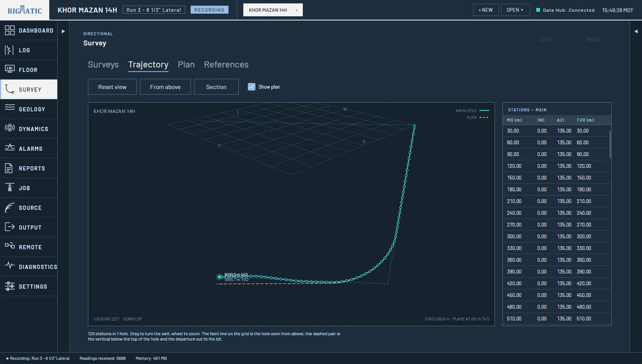Expand the OPEN dropdown menu
This screenshot has height=364, width=642.
(515, 10)
